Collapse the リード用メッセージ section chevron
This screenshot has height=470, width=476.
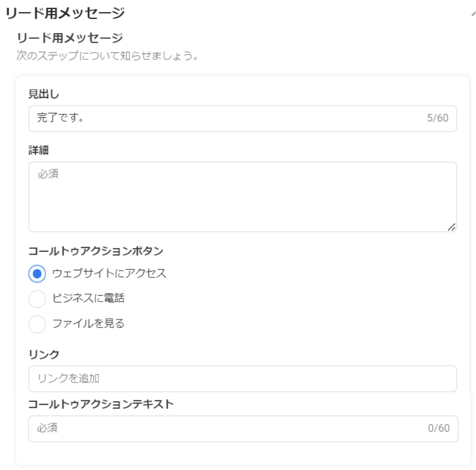pyautogui.click(x=473, y=14)
